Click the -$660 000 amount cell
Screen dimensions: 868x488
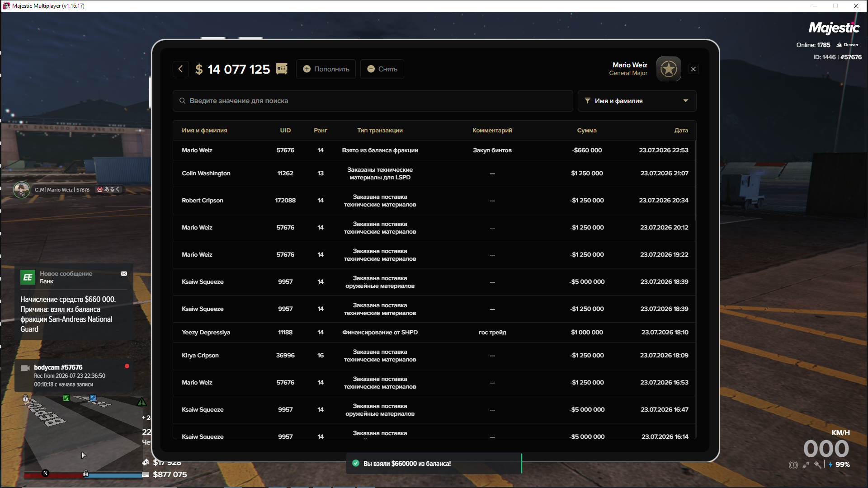[587, 150]
